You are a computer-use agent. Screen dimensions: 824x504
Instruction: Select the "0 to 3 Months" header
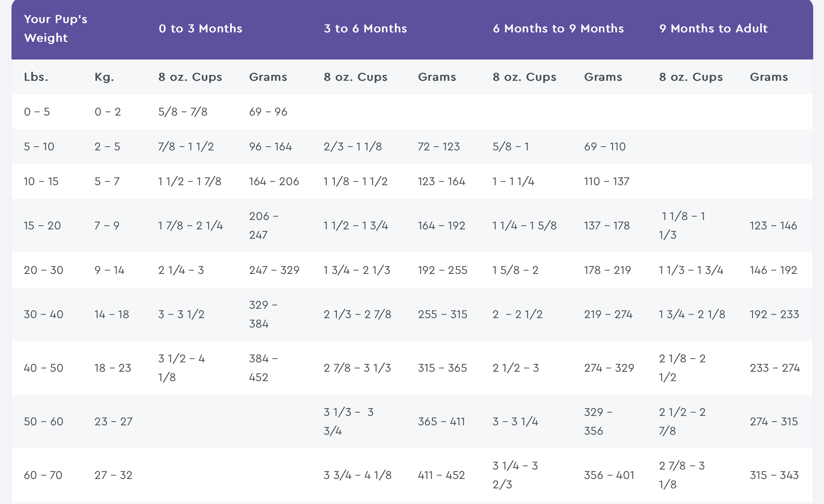[x=200, y=29]
